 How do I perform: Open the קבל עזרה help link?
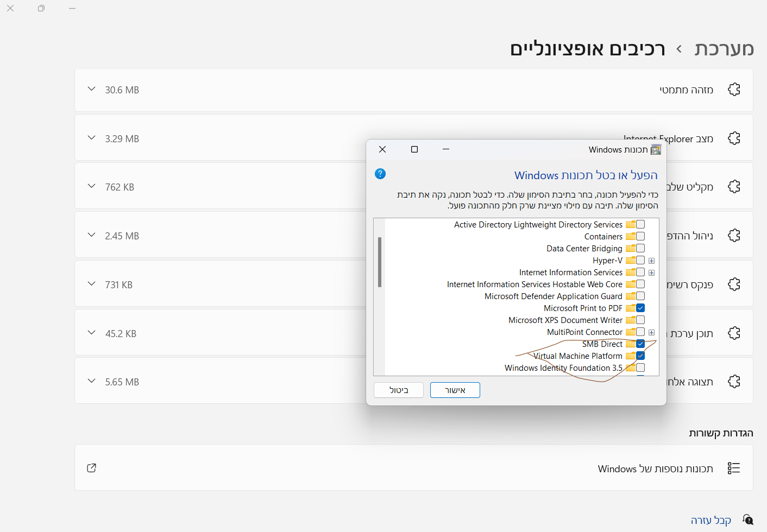point(711,520)
